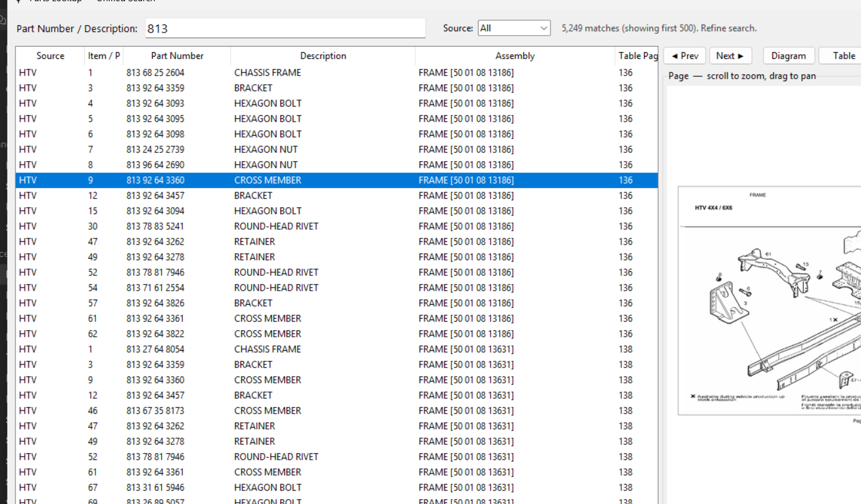
Task: Click the CROSS MEMBER description of item 46
Action: tap(268, 411)
